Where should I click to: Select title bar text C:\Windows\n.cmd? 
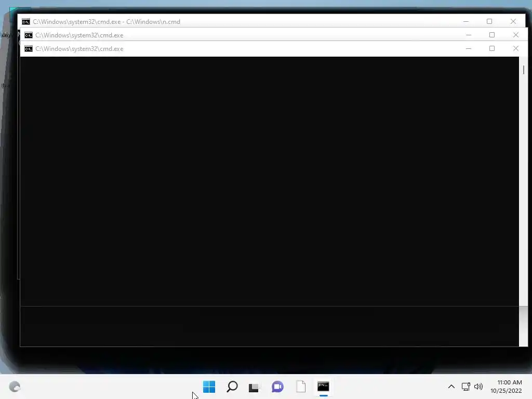(x=153, y=22)
